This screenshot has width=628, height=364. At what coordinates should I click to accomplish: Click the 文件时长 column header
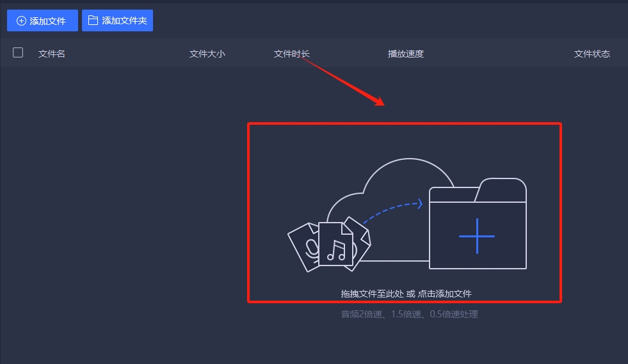click(x=291, y=54)
